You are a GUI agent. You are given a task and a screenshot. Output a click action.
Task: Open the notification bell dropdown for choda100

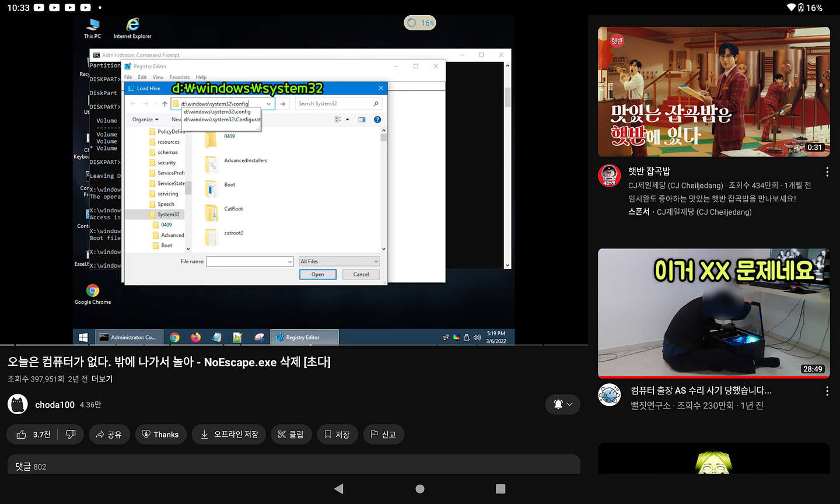[562, 404]
